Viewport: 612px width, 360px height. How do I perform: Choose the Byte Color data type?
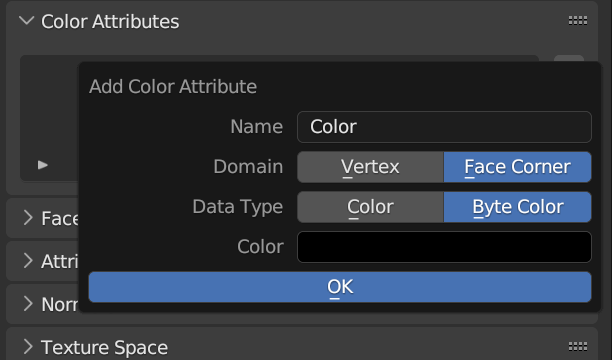(x=518, y=207)
